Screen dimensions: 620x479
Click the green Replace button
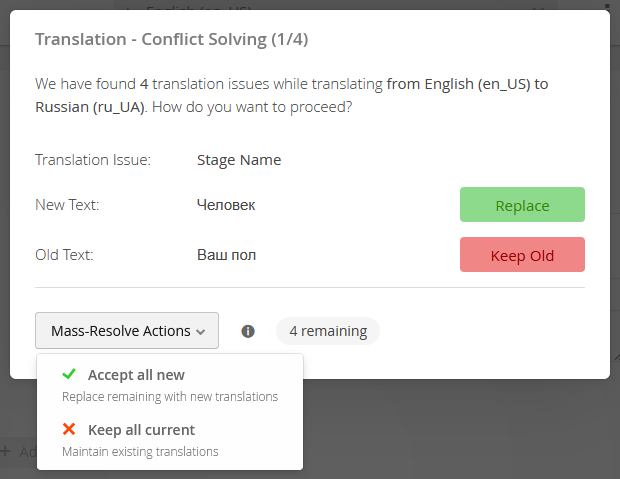(522, 204)
